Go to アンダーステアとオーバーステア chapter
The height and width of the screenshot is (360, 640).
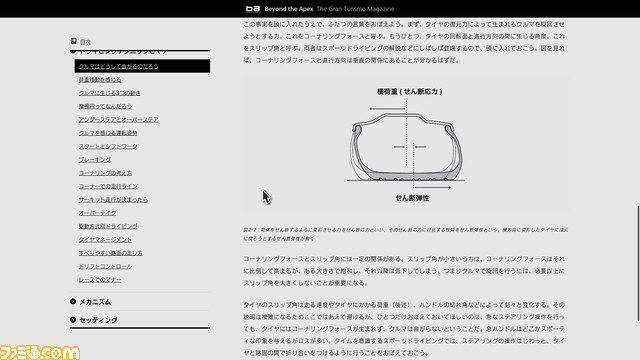coord(118,120)
